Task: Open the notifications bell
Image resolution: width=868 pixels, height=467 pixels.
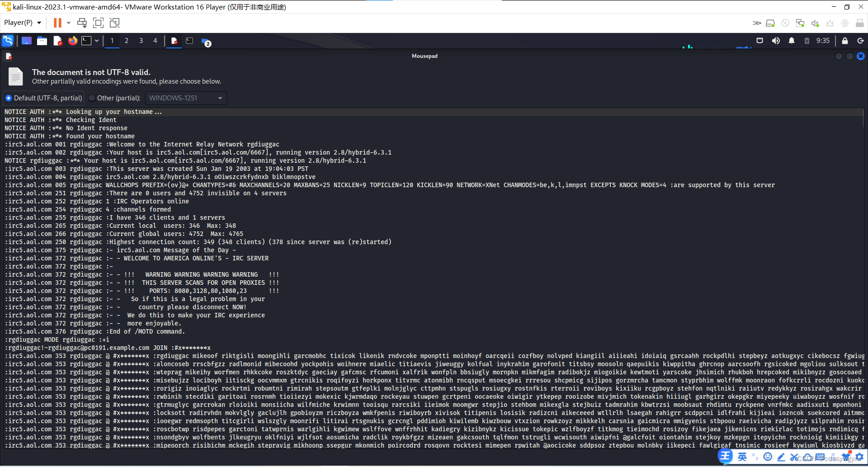Action: point(792,41)
